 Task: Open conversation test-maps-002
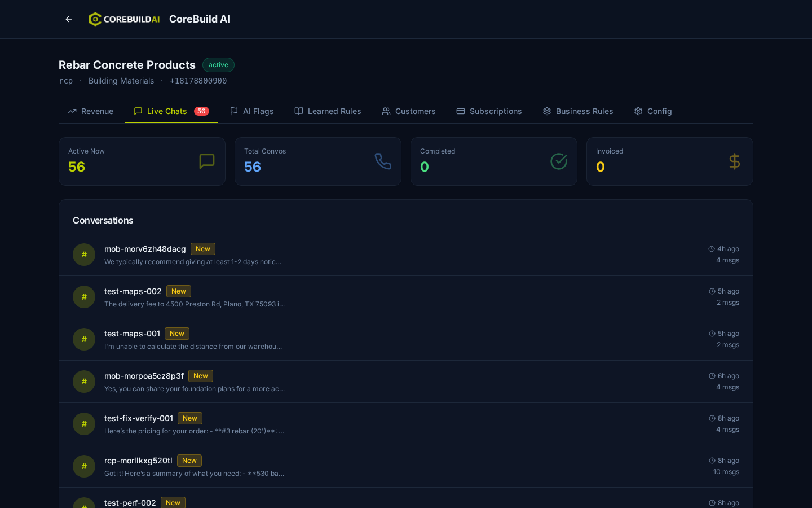(406, 297)
